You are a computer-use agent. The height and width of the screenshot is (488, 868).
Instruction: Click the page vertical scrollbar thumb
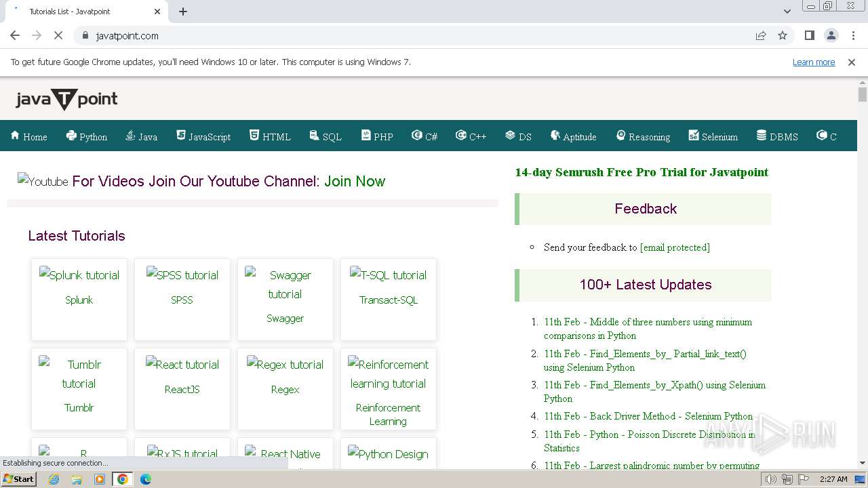863,94
